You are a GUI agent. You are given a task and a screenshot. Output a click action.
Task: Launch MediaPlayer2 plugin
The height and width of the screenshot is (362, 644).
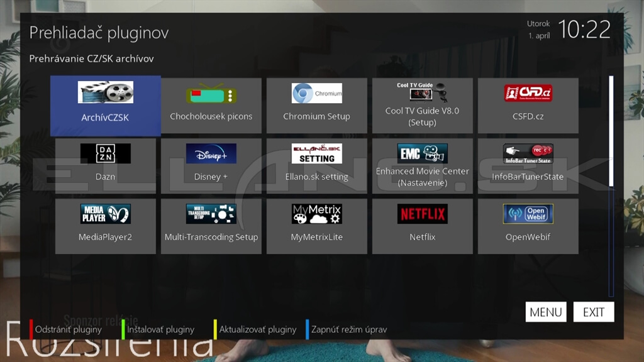coord(105,226)
